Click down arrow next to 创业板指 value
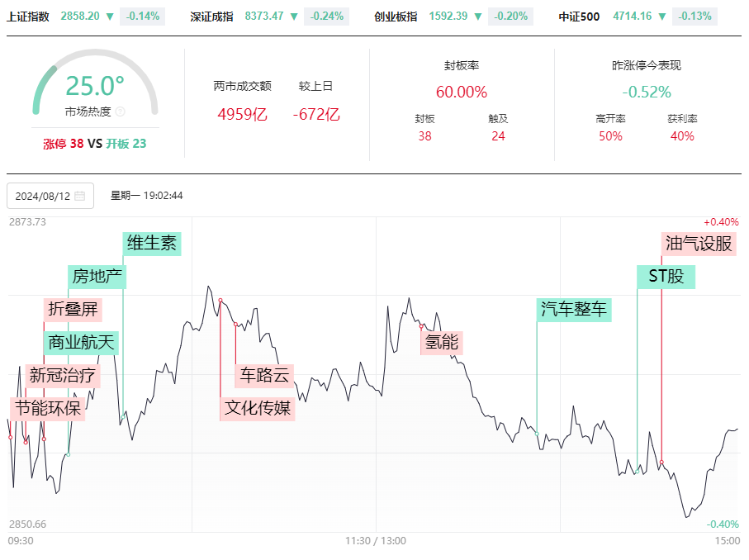Screen dimensions: 749x560 pyautogui.click(x=478, y=17)
